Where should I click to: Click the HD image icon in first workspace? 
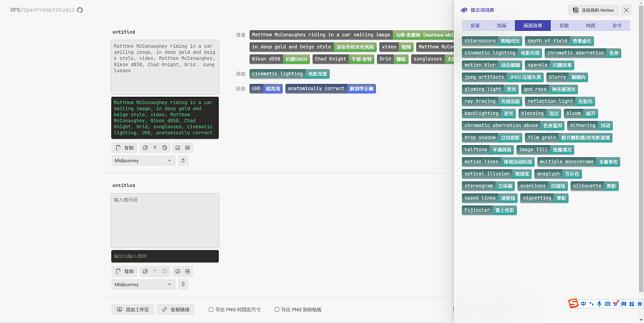point(188,148)
